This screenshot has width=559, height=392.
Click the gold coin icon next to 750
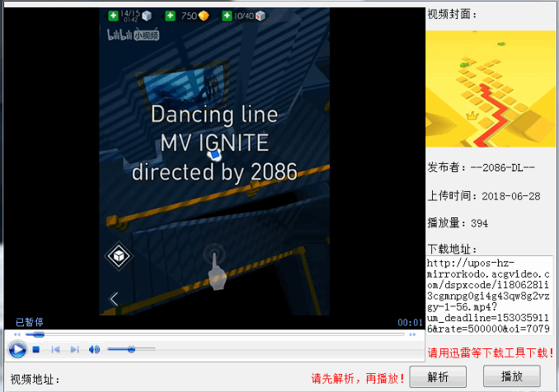(x=204, y=16)
